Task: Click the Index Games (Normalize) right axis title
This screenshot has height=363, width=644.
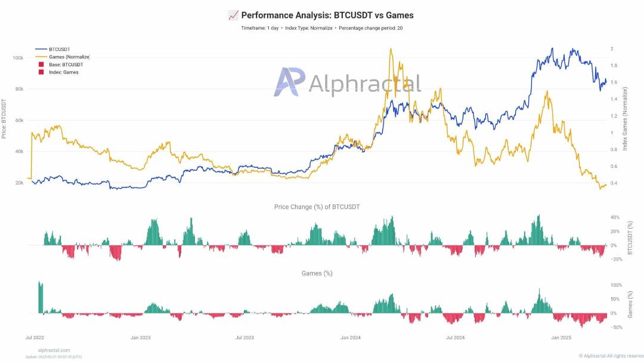Action: coord(625,119)
